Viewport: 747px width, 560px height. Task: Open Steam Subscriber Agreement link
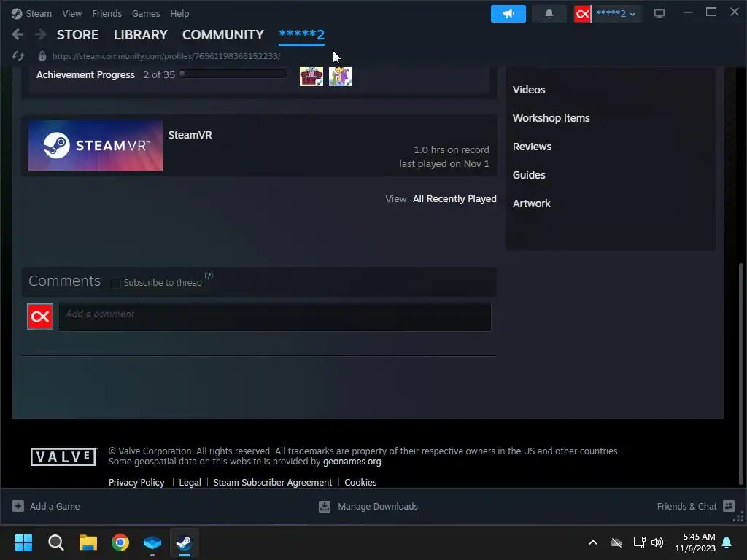click(273, 483)
